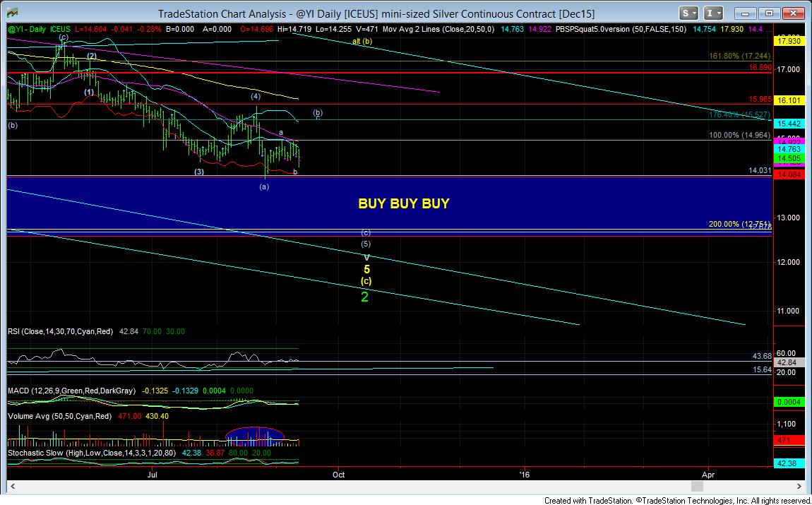
Task: Click the blue volume ellipse annotation
Action: (254, 437)
